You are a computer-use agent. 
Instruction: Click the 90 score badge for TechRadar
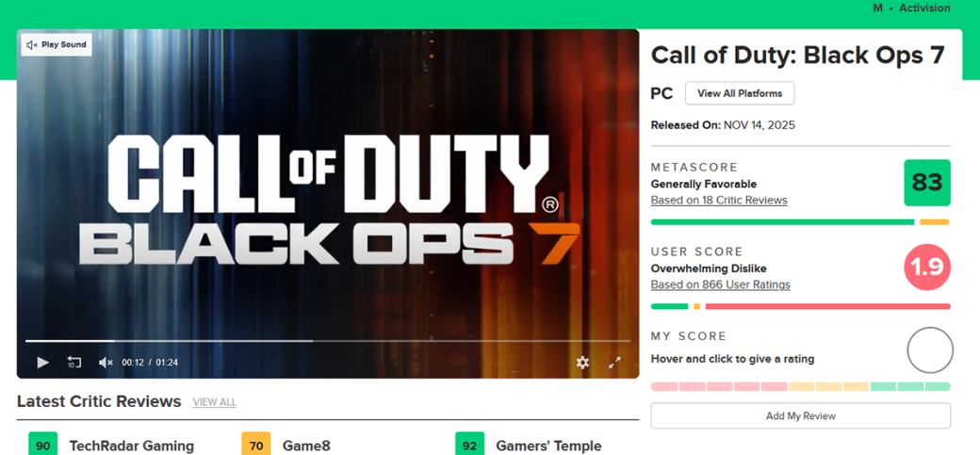(43, 443)
